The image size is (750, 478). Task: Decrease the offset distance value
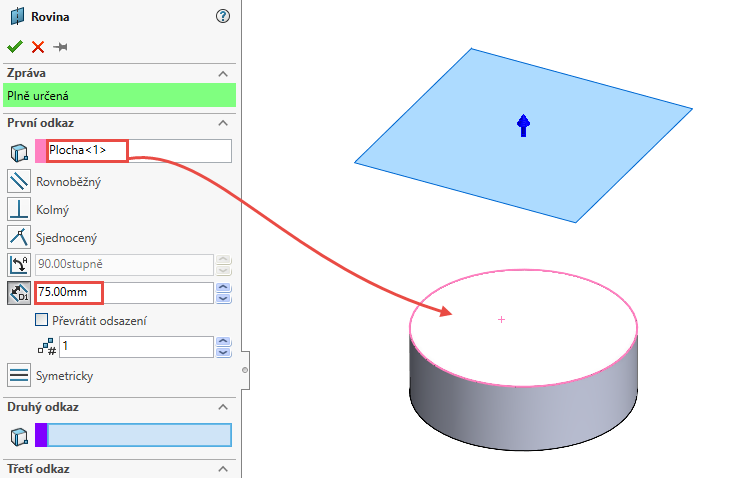224,298
